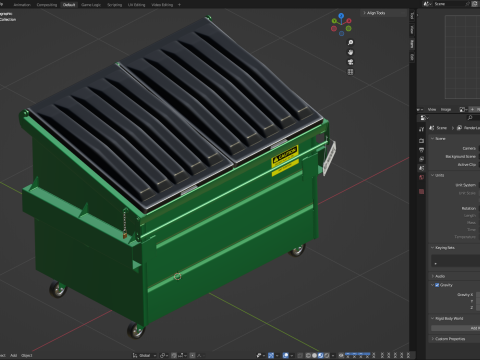Open the View Layer properties tab icon
The width and height of the screenshot is (480, 360).
point(422,159)
